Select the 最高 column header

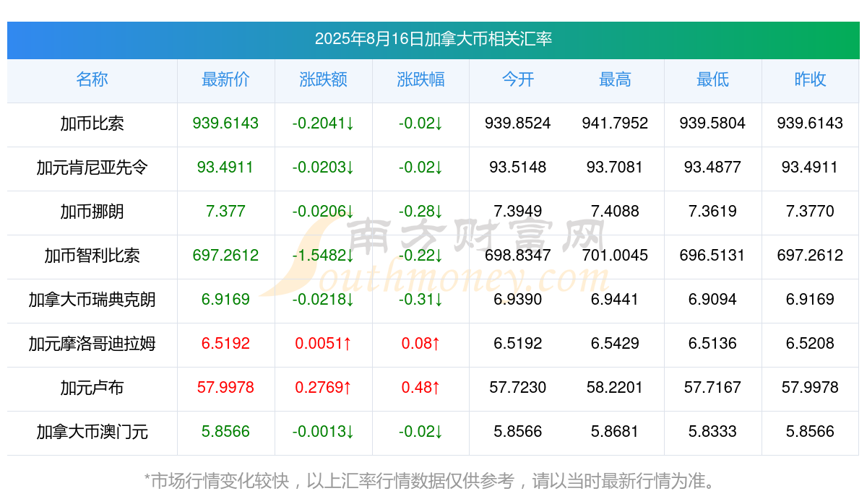(x=615, y=79)
